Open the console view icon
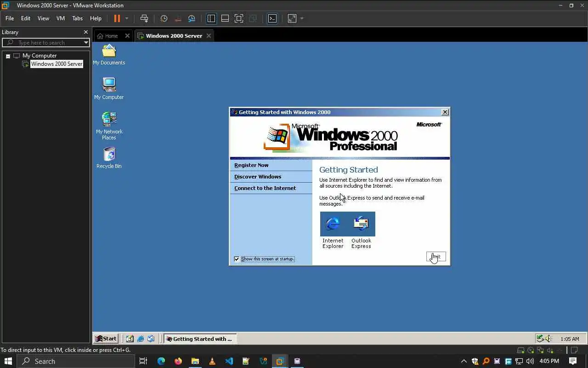This screenshot has width=588, height=368. point(272,18)
